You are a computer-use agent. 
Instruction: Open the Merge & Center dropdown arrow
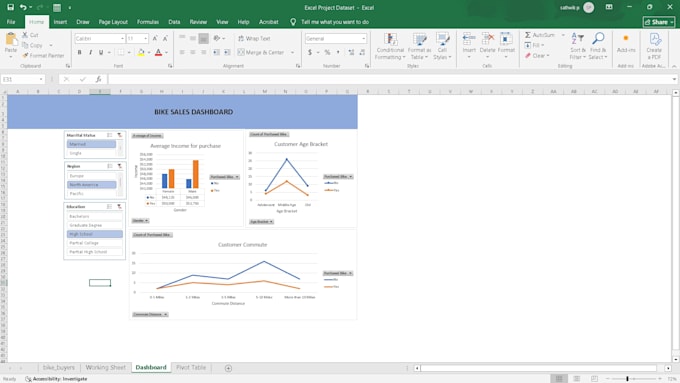click(292, 52)
